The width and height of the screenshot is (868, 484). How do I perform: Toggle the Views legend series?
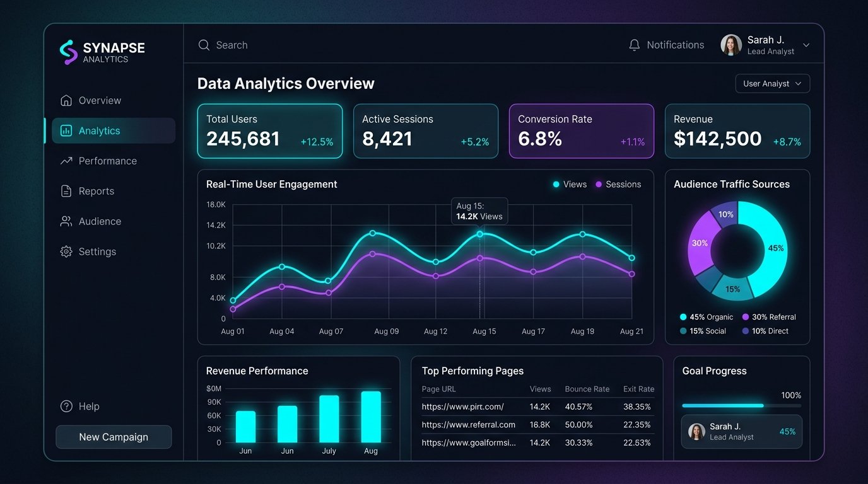[570, 184]
